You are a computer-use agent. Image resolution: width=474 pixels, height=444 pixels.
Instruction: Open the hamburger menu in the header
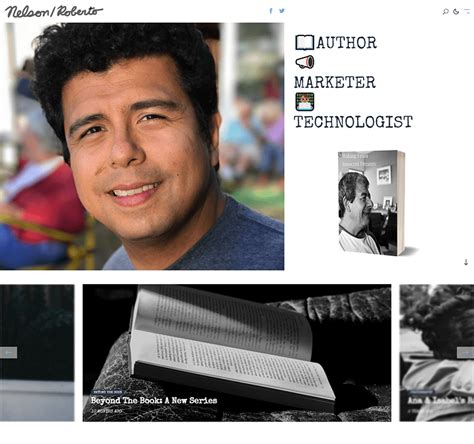[x=467, y=11]
